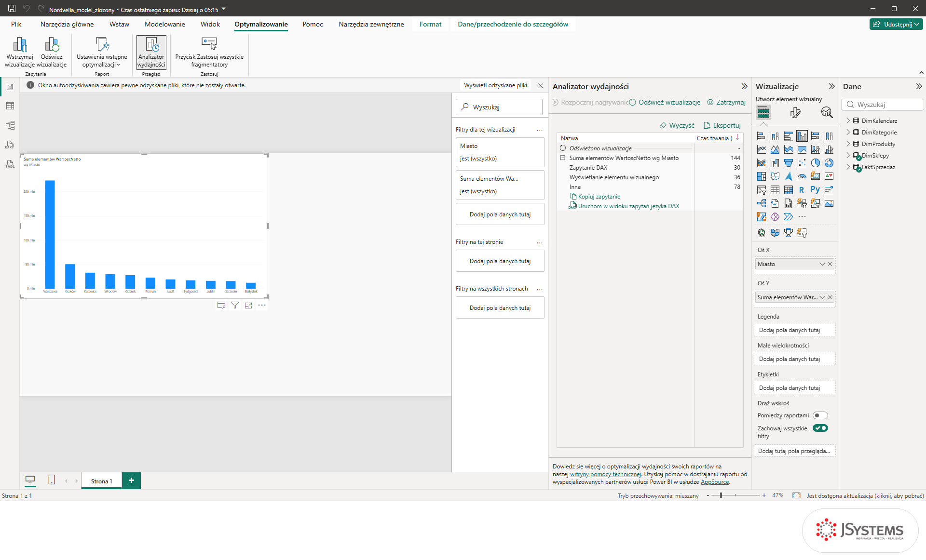Click the Eksportuj button
The image size is (926, 560).
pos(722,125)
